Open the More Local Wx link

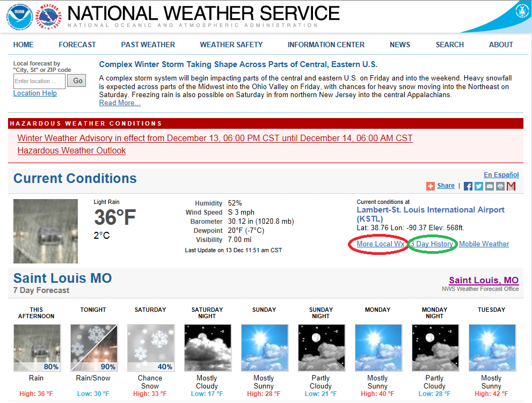point(381,244)
